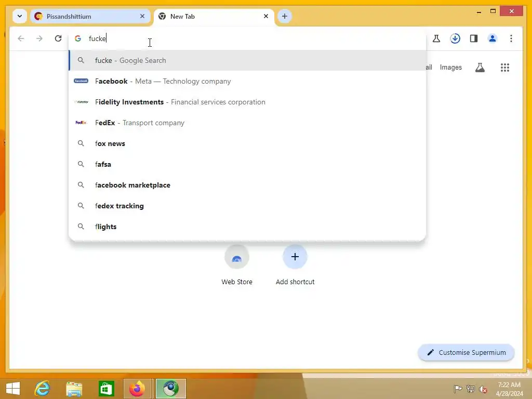Select the 'facebook marketplace' suggestion

tap(247, 185)
